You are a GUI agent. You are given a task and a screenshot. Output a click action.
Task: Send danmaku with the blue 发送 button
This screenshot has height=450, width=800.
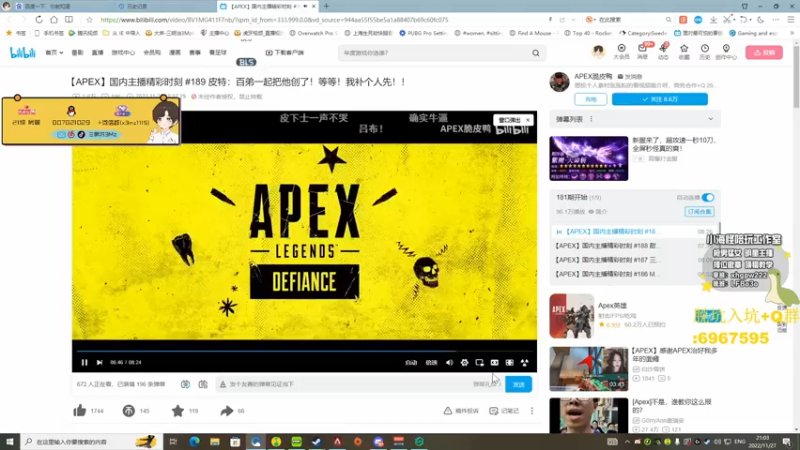coord(518,384)
